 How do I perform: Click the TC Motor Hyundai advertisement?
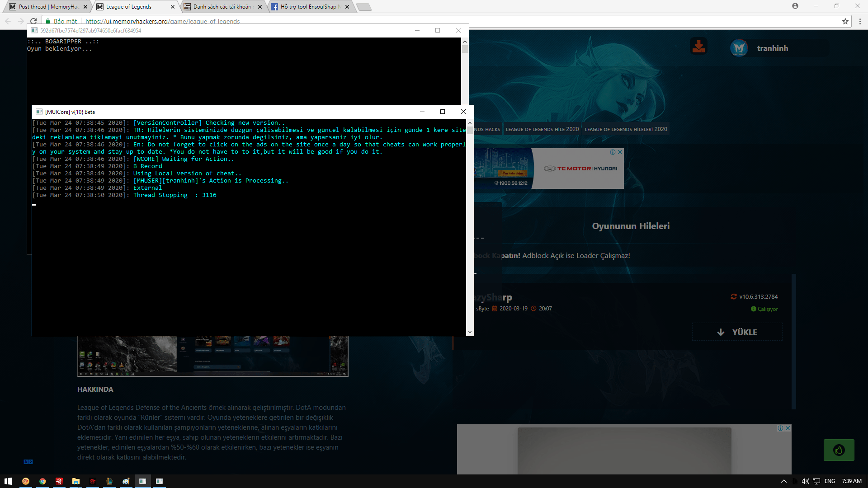coord(549,169)
